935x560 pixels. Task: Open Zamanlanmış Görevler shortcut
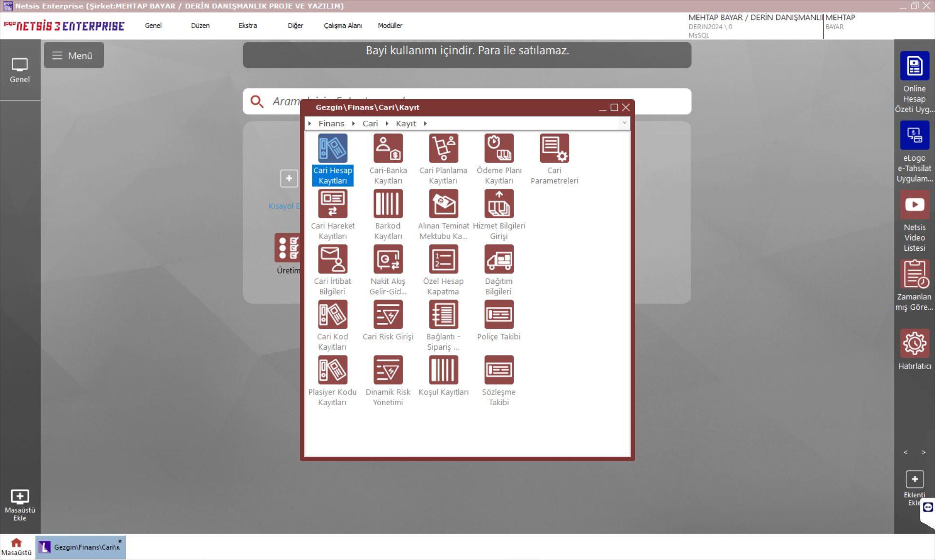click(914, 274)
